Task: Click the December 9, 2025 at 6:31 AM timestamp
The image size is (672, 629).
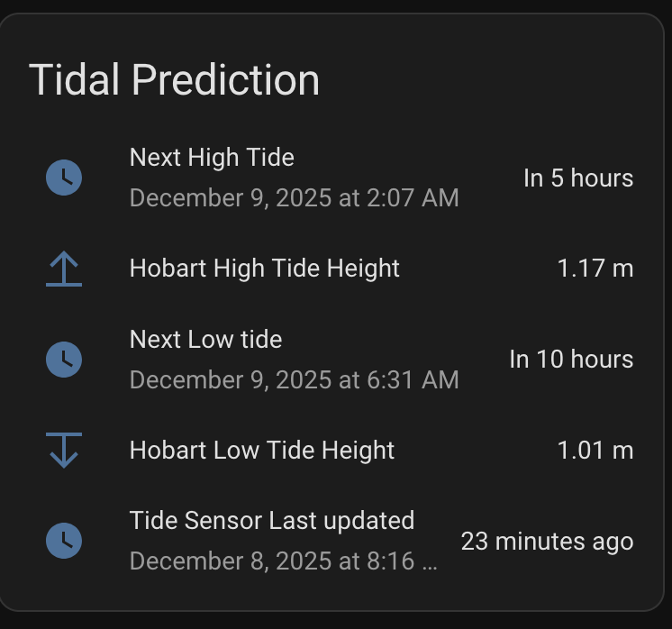Action: [x=295, y=380]
